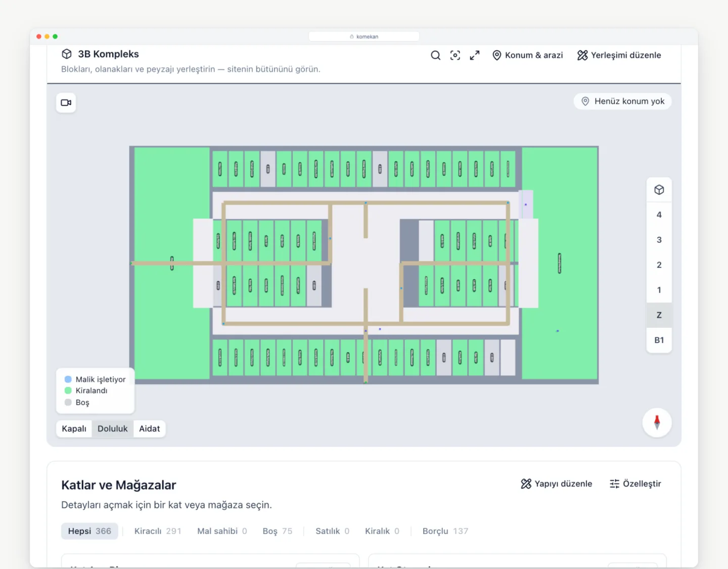Viewport: 728px width, 569px height.
Task: Switch overlay to Aidat mode
Action: click(x=150, y=428)
